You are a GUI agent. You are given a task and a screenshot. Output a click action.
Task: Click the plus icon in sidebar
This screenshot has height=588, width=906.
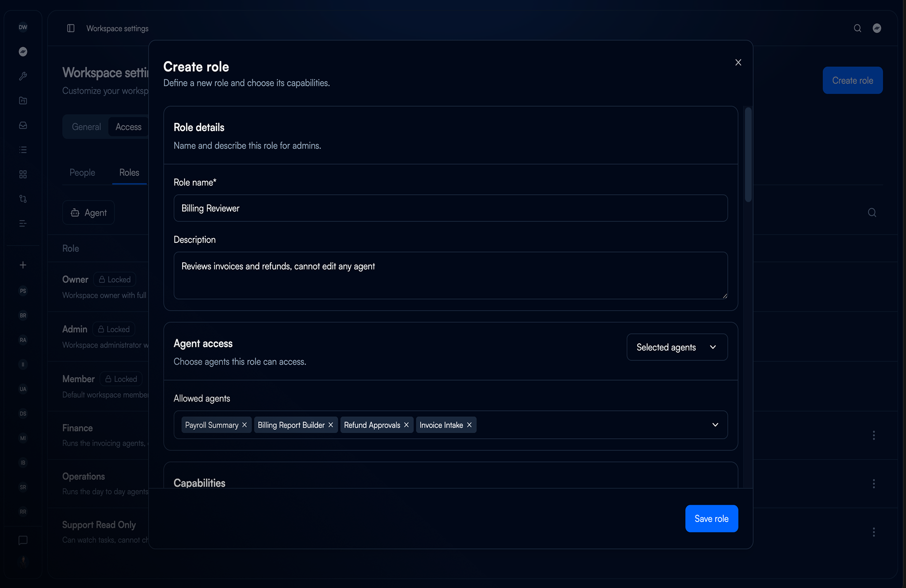coord(23,265)
